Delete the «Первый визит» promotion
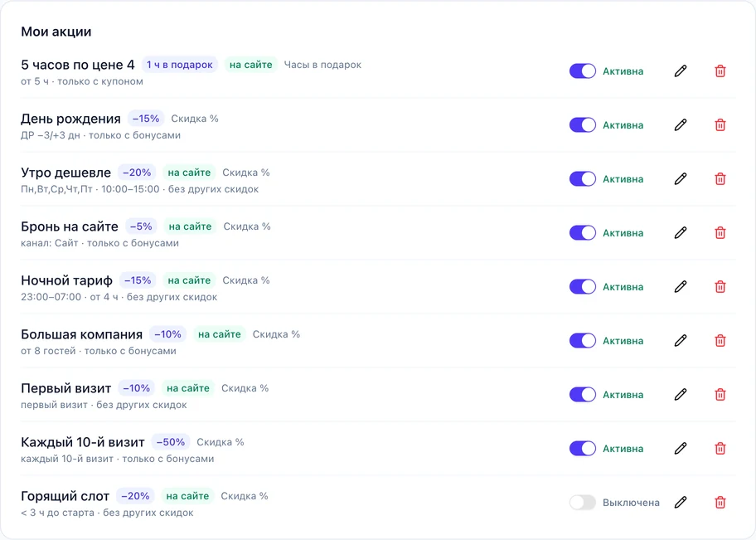This screenshot has height=540, width=756. click(x=720, y=395)
